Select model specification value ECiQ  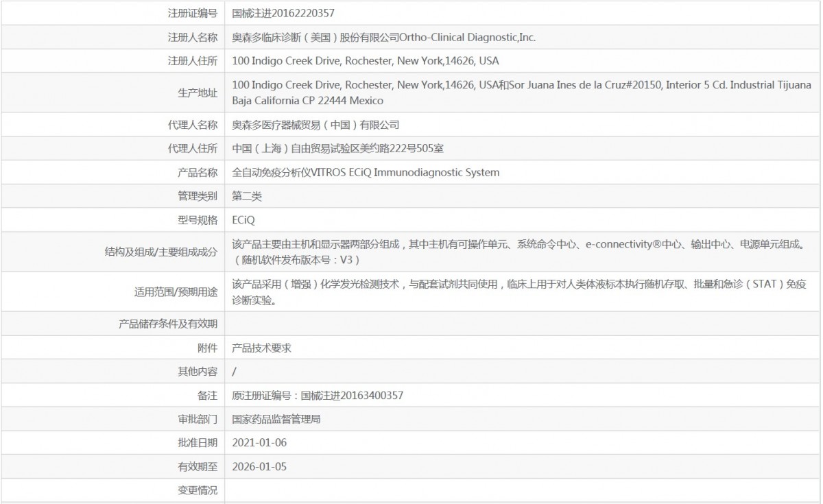(x=244, y=220)
